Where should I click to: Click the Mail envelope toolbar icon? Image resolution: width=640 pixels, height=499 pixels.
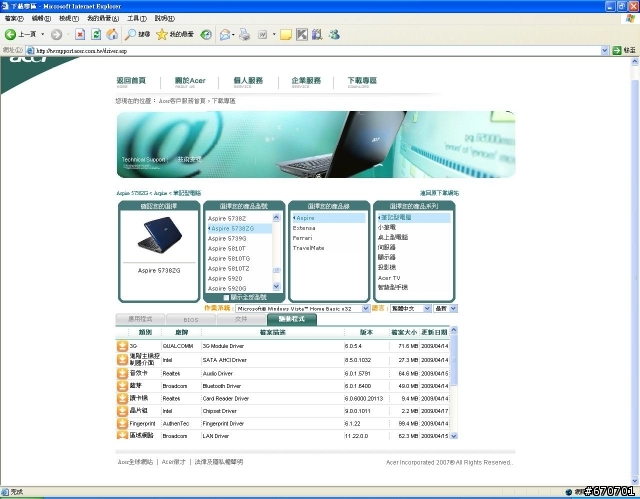224,35
